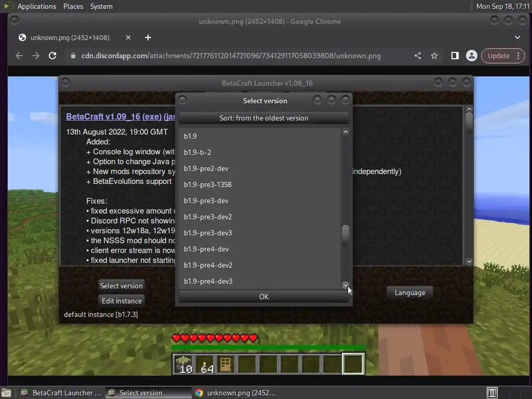532x399 pixels.
Task: Open Language settings in launcher
Action: pyautogui.click(x=410, y=292)
